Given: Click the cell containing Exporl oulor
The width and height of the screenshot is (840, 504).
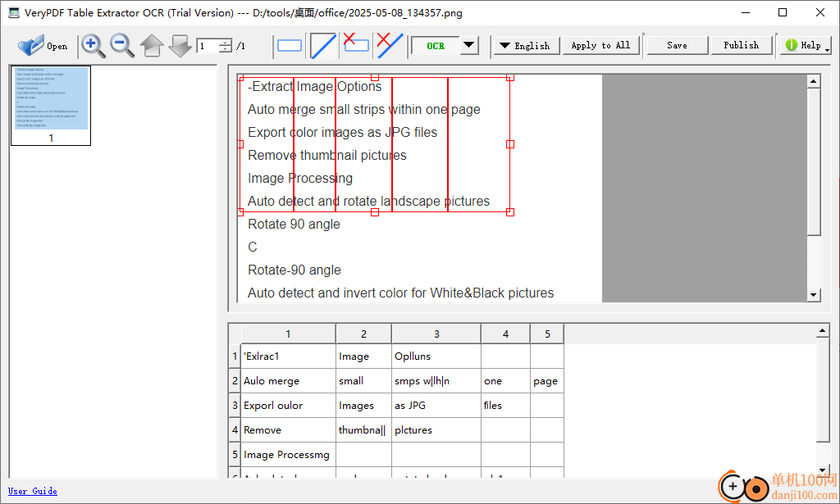Looking at the screenshot, I should 288,406.
